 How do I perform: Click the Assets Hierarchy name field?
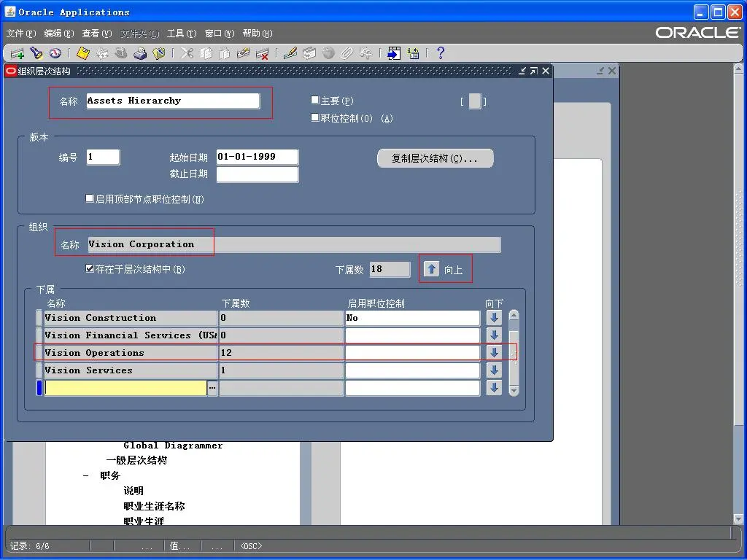click(173, 101)
